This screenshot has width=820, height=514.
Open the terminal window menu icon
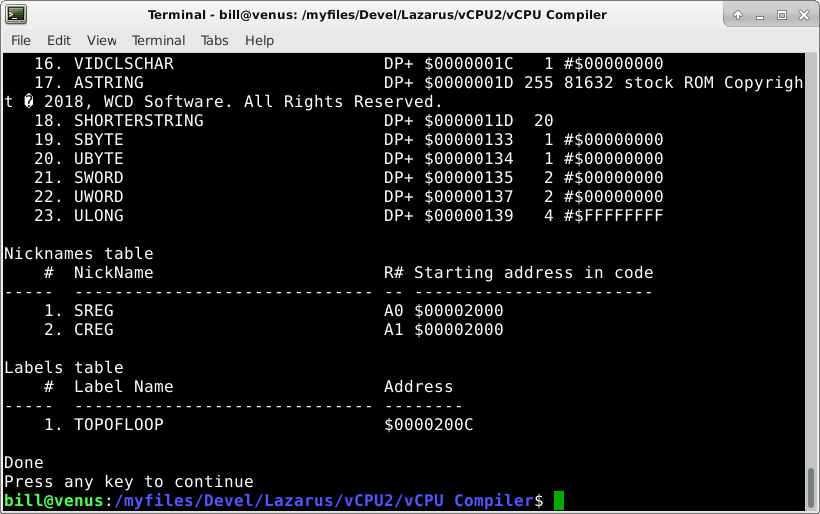coord(14,15)
